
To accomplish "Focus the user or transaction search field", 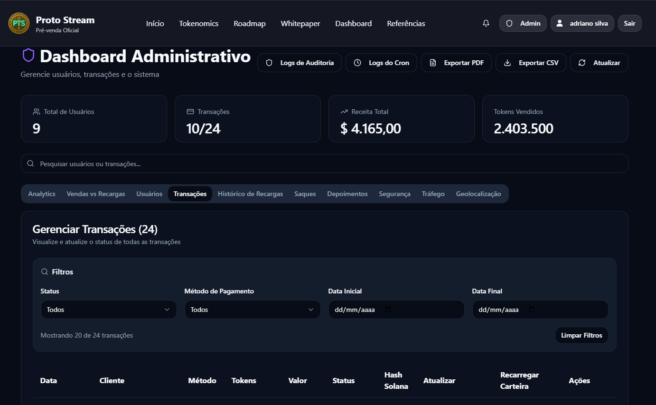I will tap(324, 163).
